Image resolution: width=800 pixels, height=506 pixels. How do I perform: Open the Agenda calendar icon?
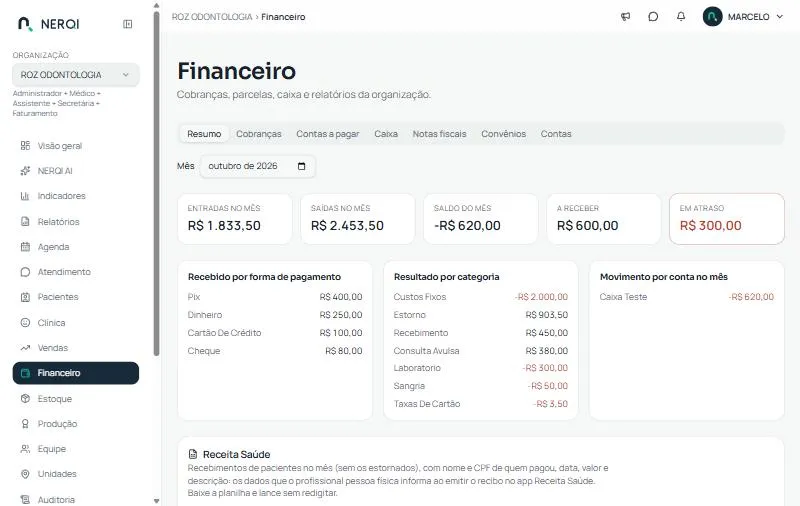coord(25,247)
